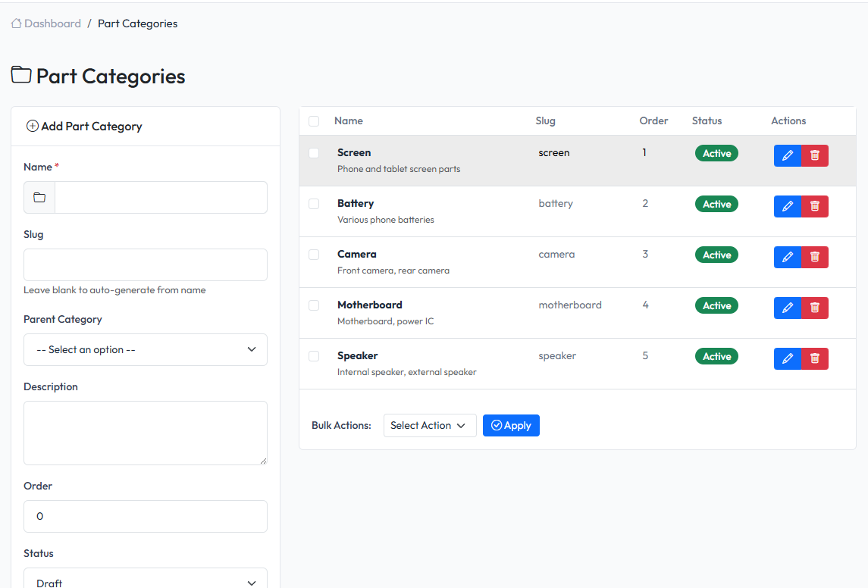Image resolution: width=868 pixels, height=588 pixels.
Task: Toggle the select-all checkbox in table header
Action: click(x=314, y=120)
